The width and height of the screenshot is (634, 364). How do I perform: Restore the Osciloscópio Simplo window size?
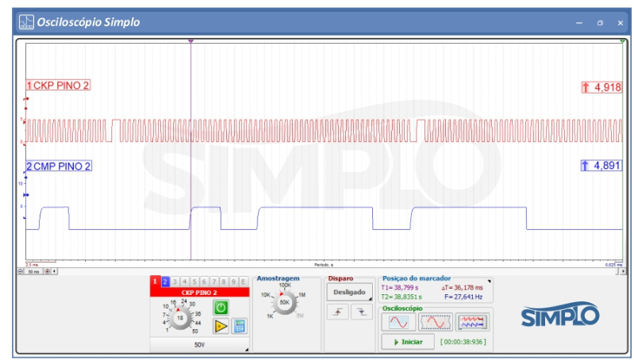[x=600, y=23]
